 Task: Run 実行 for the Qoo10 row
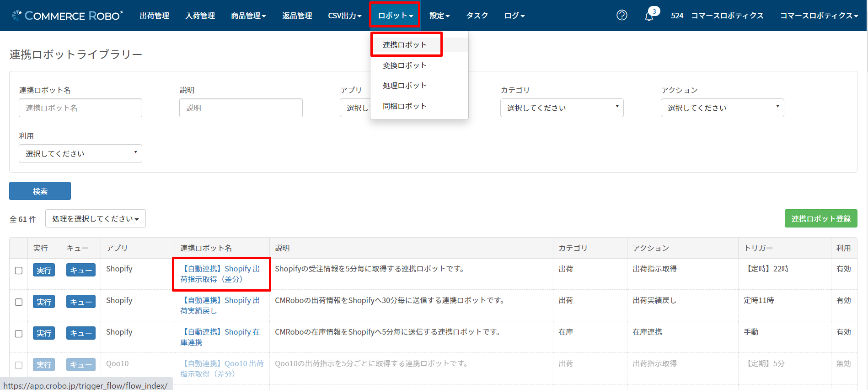point(44,365)
